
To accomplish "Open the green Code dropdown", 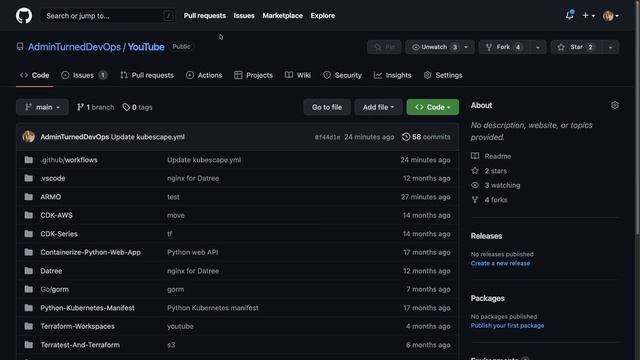I will pos(433,107).
